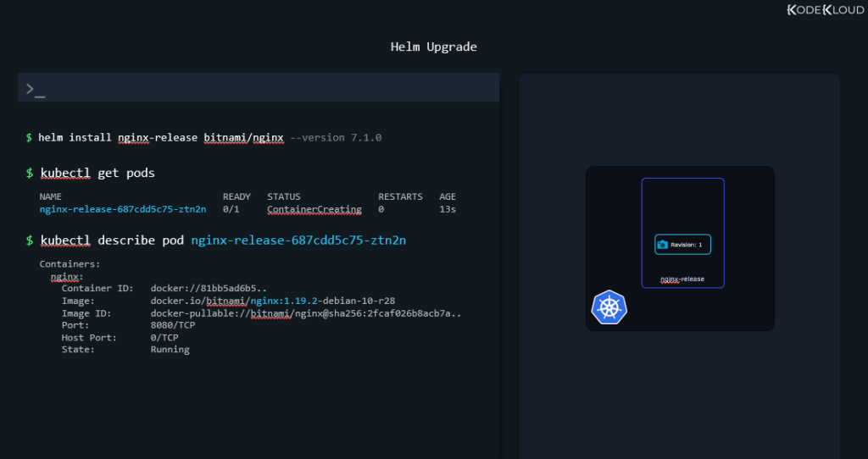The height and width of the screenshot is (459, 868).
Task: Click the nginx: container name line
Action: 67,277
